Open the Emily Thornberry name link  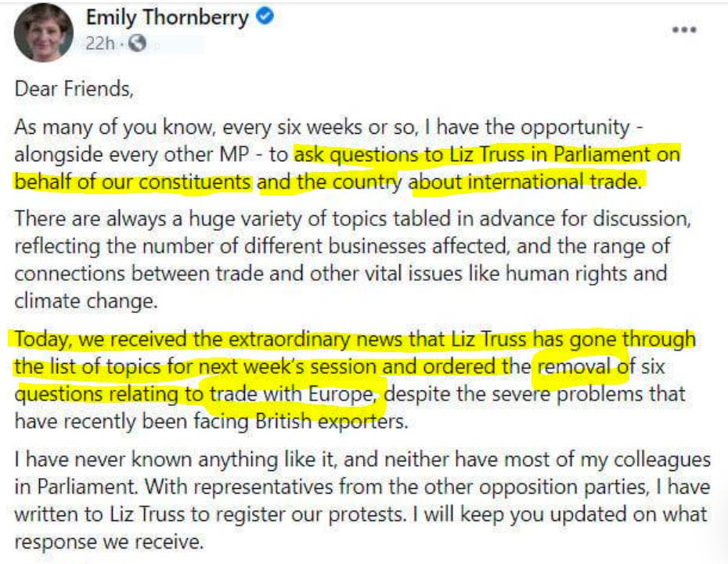[168, 18]
